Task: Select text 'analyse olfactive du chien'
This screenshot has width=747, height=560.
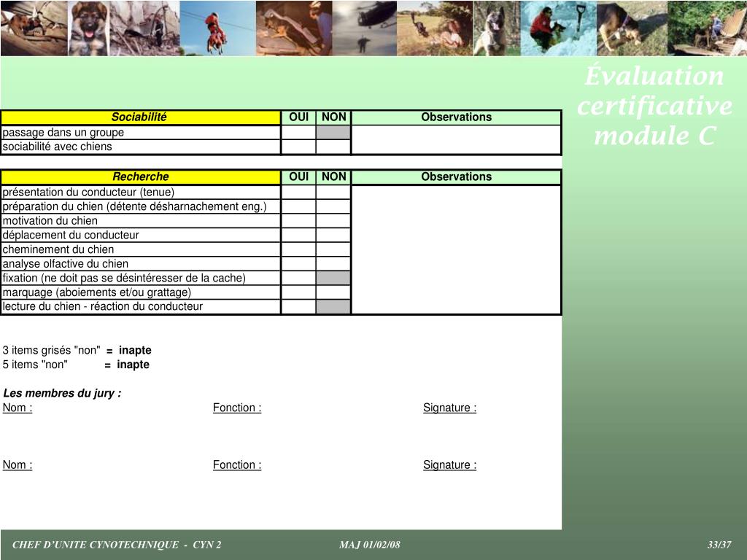Action: 65,264
